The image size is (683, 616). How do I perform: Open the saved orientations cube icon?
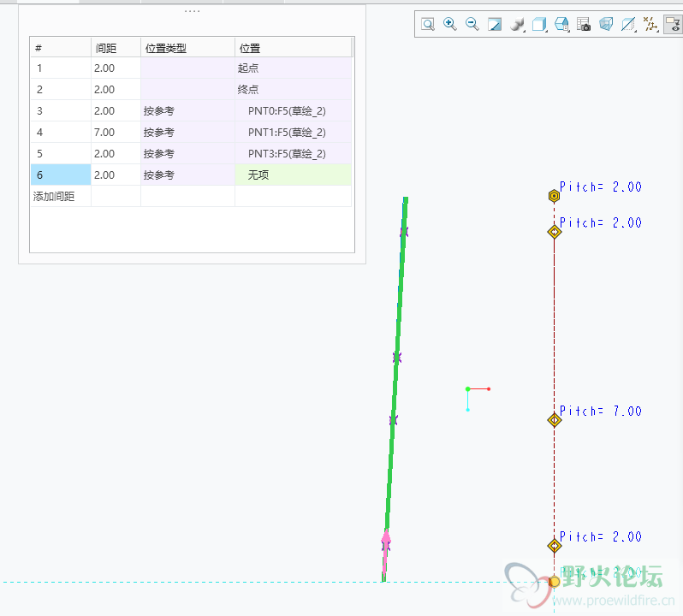(x=539, y=24)
